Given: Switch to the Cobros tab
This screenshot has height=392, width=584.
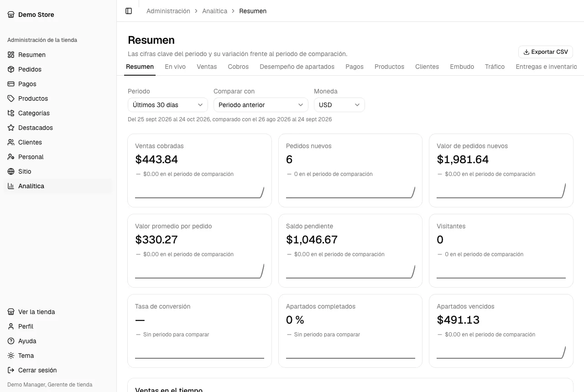Looking at the screenshot, I should pyautogui.click(x=238, y=67).
